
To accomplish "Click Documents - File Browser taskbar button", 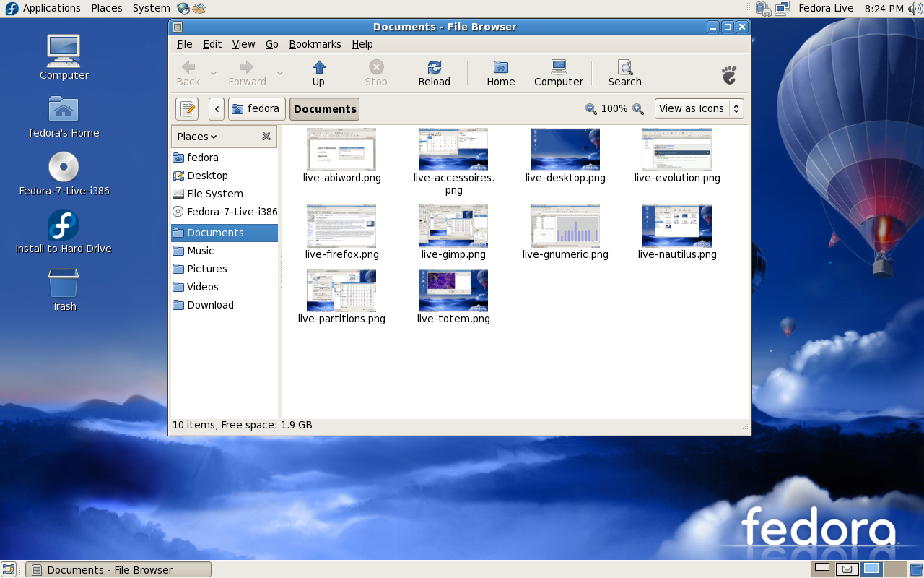I will tap(118, 569).
